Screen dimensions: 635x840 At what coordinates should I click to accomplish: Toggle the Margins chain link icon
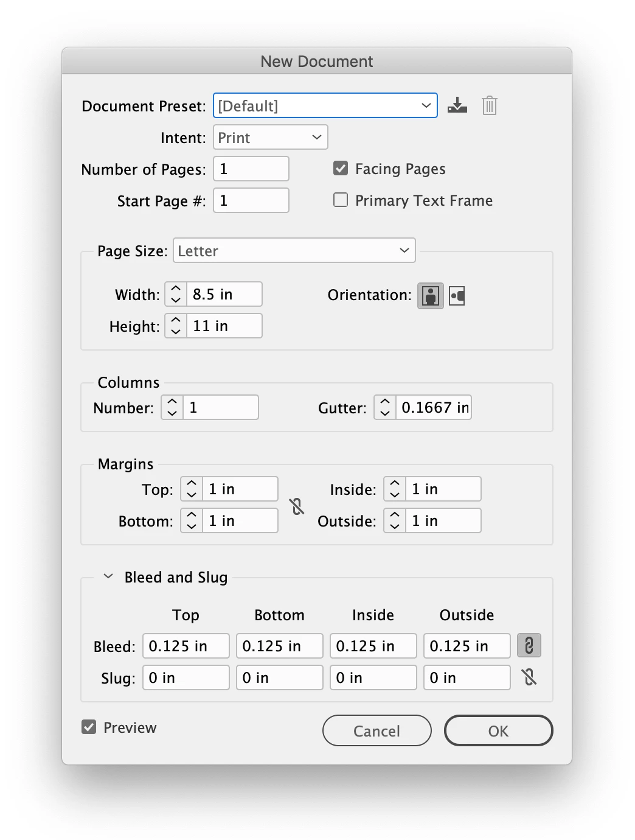297,506
